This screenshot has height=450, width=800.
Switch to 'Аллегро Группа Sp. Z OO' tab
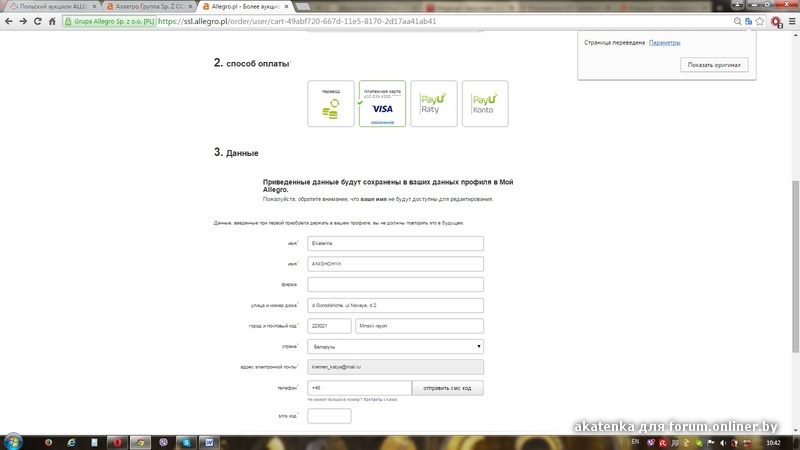click(148, 7)
